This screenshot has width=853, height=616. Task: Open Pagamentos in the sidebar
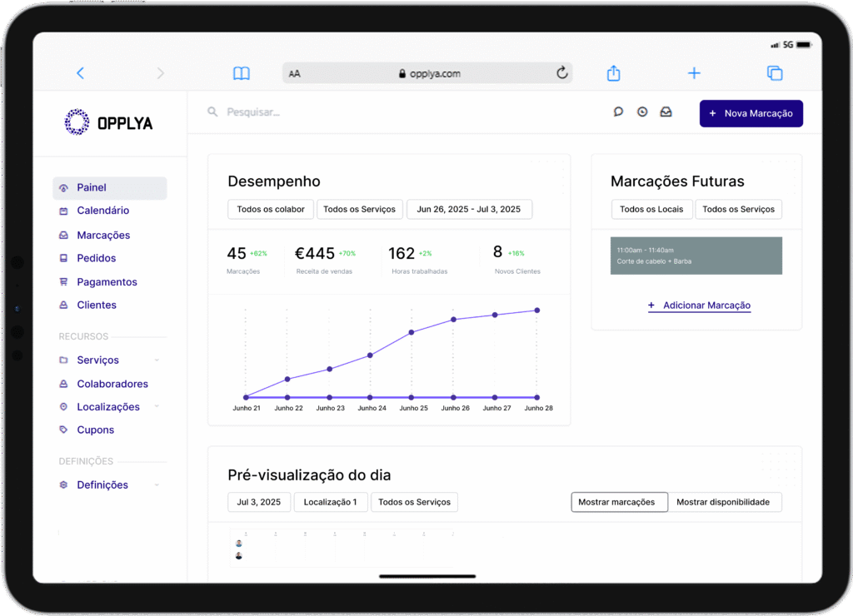tap(107, 282)
